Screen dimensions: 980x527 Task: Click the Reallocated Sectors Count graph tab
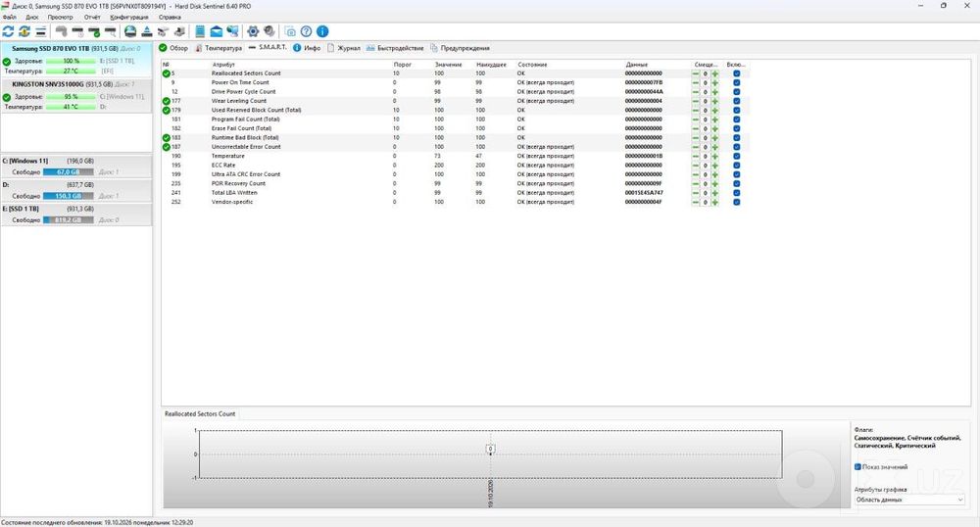[x=200, y=414]
